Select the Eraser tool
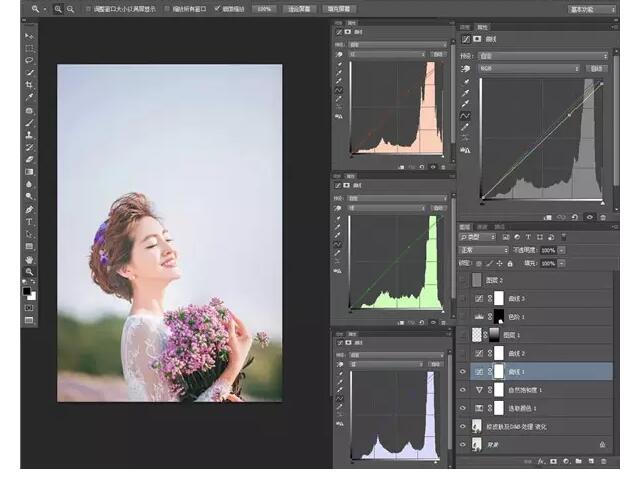Image resolution: width=639 pixels, height=480 pixels. click(x=29, y=159)
